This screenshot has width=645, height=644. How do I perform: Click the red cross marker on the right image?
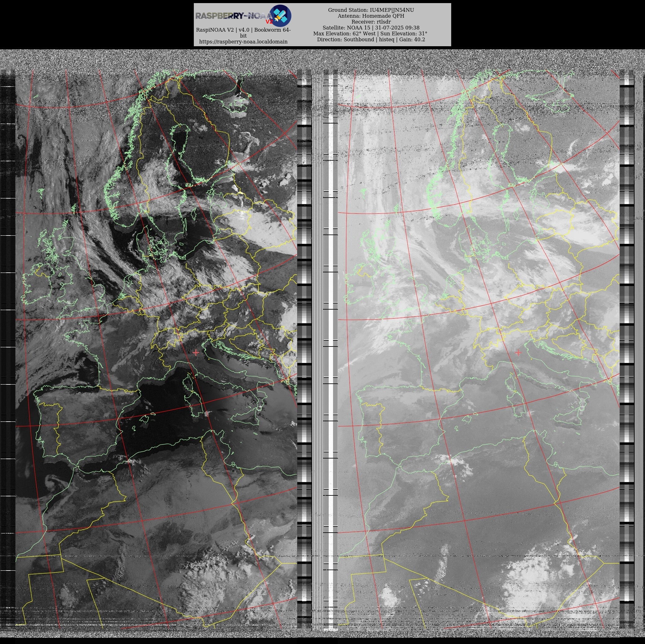tap(518, 352)
